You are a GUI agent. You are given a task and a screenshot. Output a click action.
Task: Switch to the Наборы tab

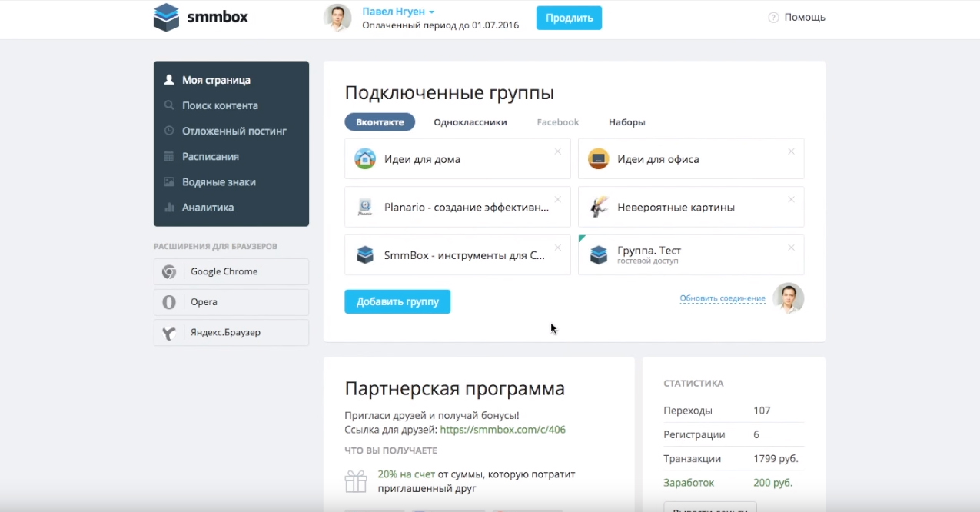click(x=626, y=122)
